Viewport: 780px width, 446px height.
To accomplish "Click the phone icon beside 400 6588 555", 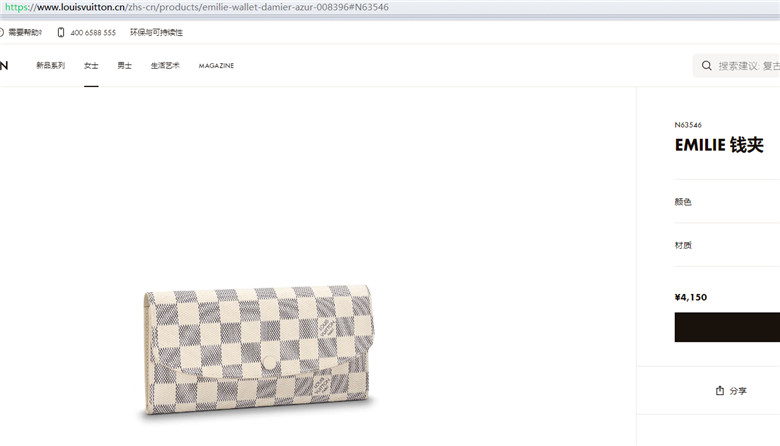I will pyautogui.click(x=61, y=32).
